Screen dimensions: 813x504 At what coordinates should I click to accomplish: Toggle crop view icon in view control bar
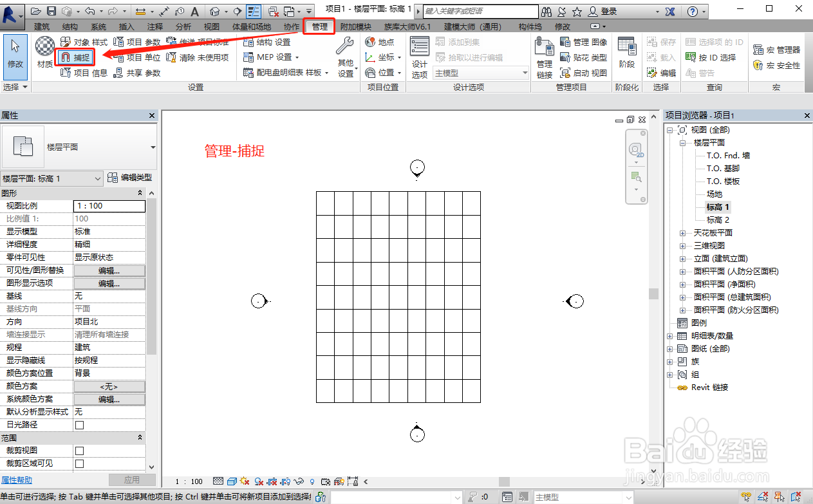tap(272, 481)
